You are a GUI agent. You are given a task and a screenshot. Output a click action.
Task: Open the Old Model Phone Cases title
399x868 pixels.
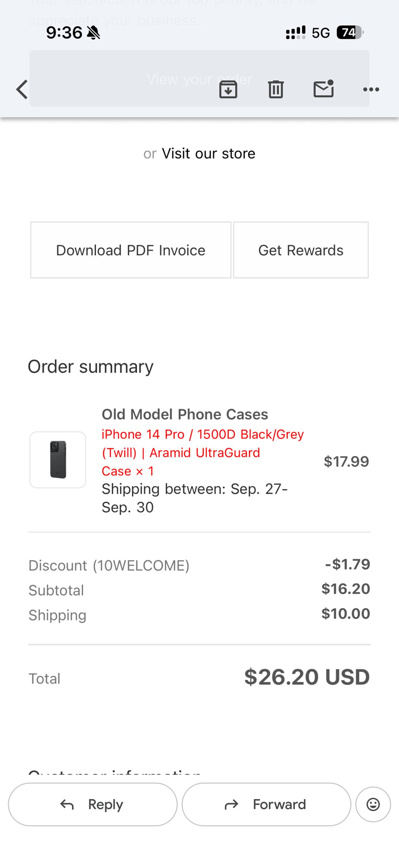185,414
